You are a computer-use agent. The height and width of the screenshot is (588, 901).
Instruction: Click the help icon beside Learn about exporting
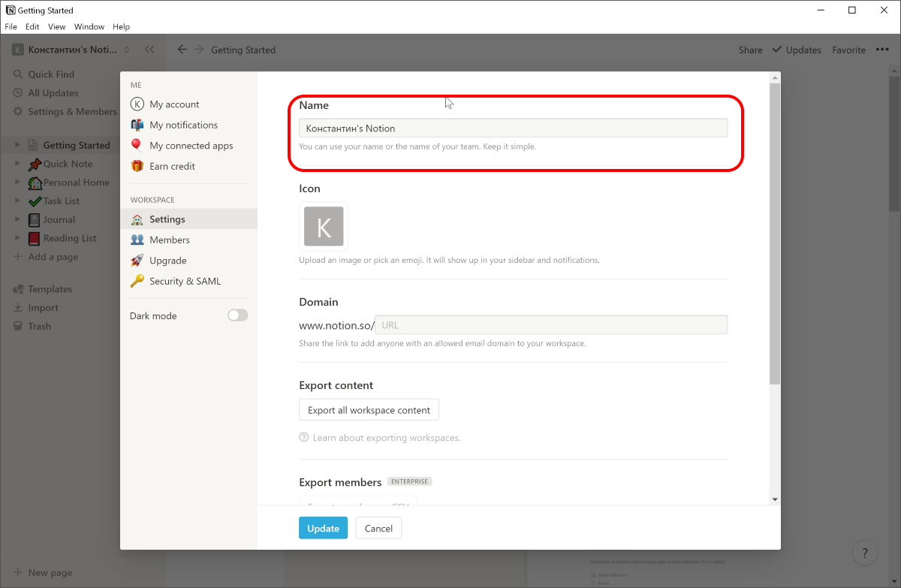pos(304,437)
